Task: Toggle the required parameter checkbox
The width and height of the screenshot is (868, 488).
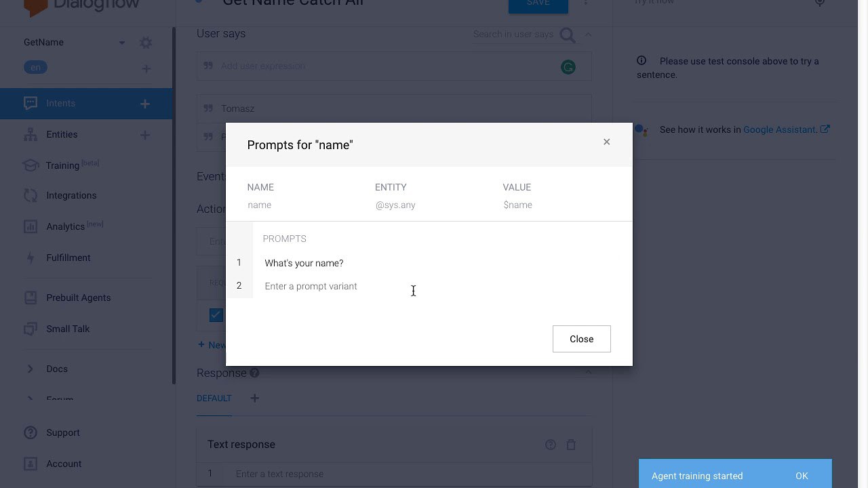Action: pyautogui.click(x=216, y=314)
